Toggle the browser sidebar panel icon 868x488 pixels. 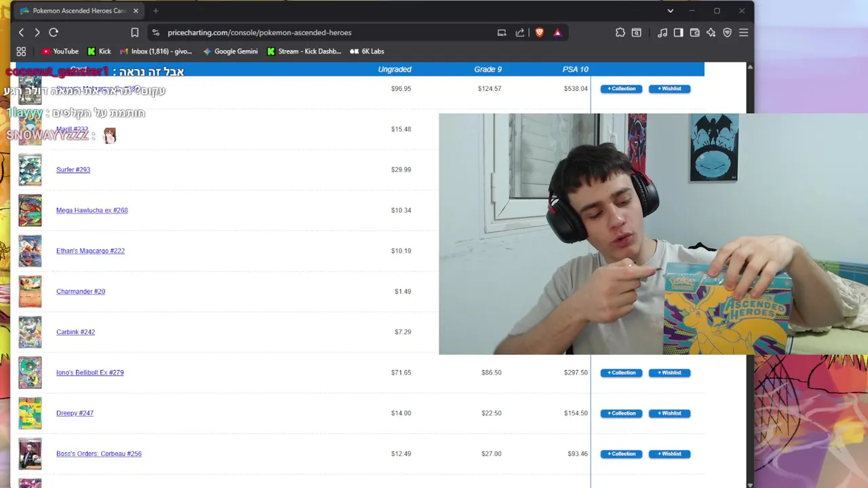click(679, 33)
